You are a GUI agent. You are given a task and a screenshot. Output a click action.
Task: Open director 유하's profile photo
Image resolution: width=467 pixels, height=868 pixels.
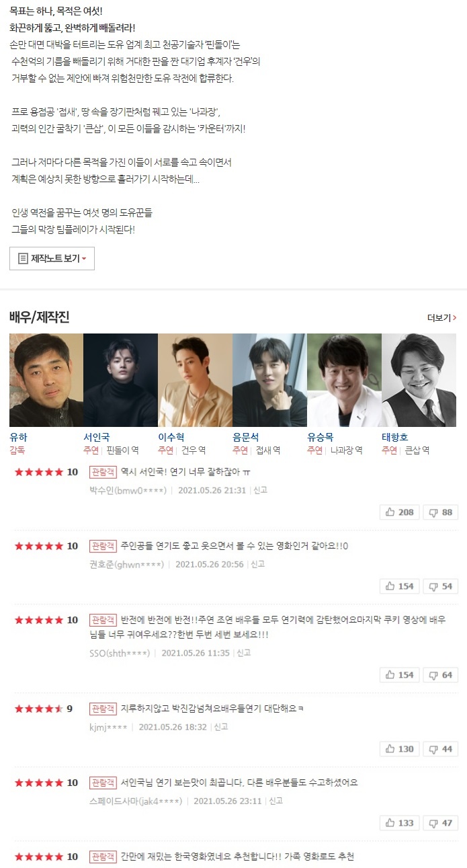pos(46,380)
